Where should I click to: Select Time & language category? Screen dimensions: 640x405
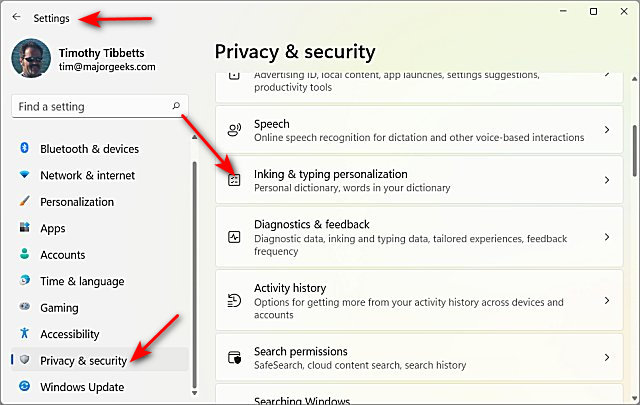pos(82,281)
